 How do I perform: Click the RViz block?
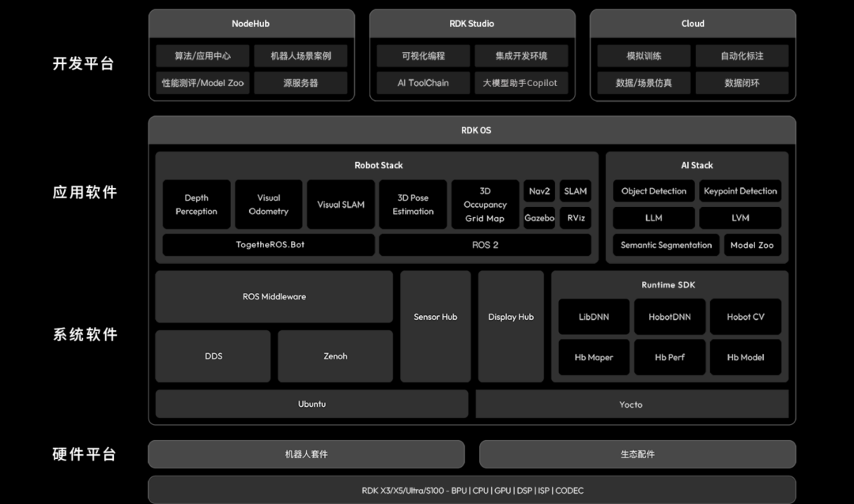point(575,218)
